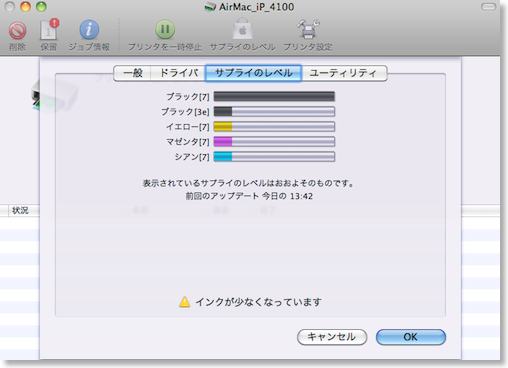Open ジョブ情報 job info icon
The image size is (508, 368).
pos(89,29)
